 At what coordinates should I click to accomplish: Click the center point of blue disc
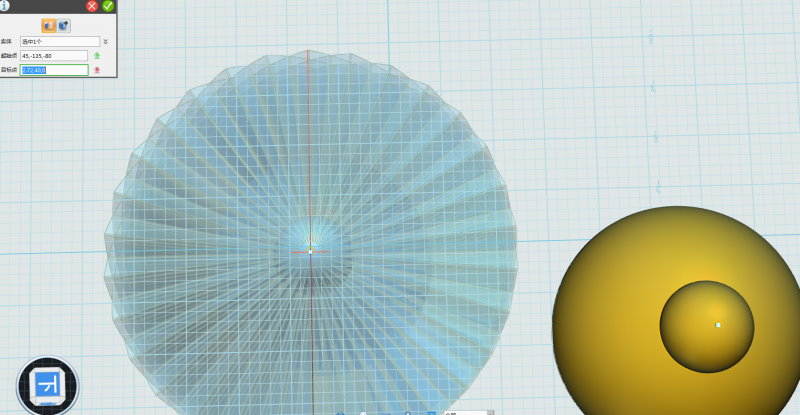pyautogui.click(x=310, y=251)
